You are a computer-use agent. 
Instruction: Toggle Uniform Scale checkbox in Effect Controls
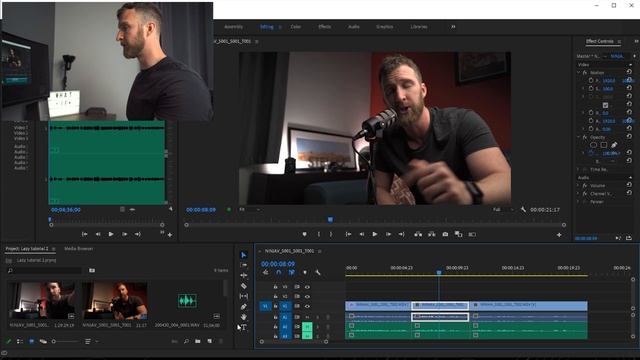(605, 105)
